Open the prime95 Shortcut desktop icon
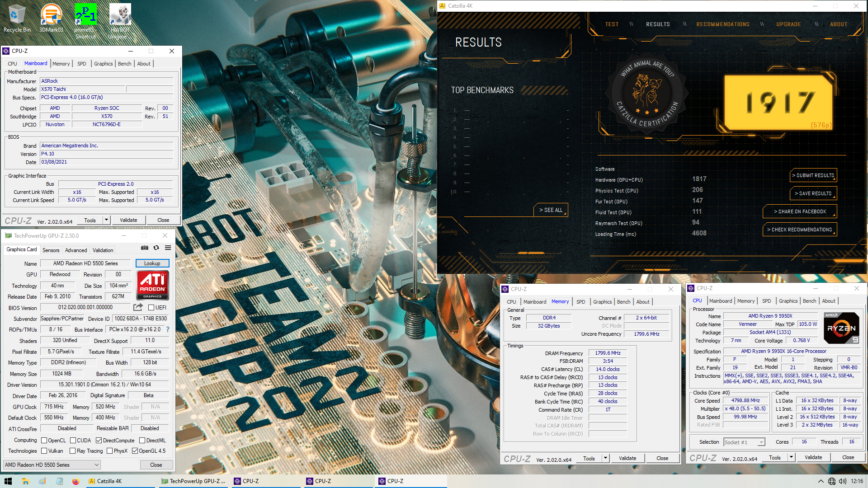The height and width of the screenshot is (488, 868). pyautogui.click(x=85, y=21)
